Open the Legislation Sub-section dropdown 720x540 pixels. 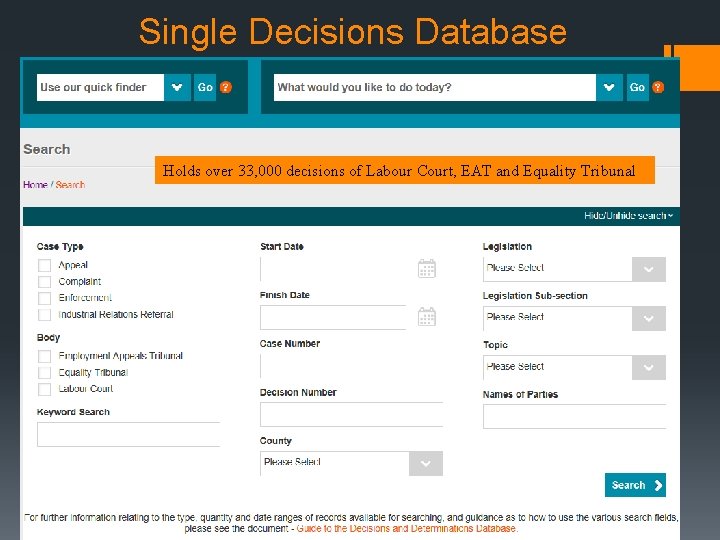[x=574, y=318]
